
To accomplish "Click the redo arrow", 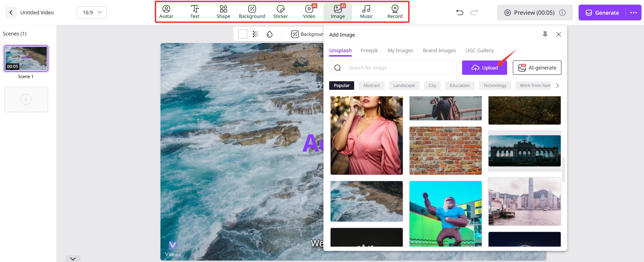I will tap(474, 13).
